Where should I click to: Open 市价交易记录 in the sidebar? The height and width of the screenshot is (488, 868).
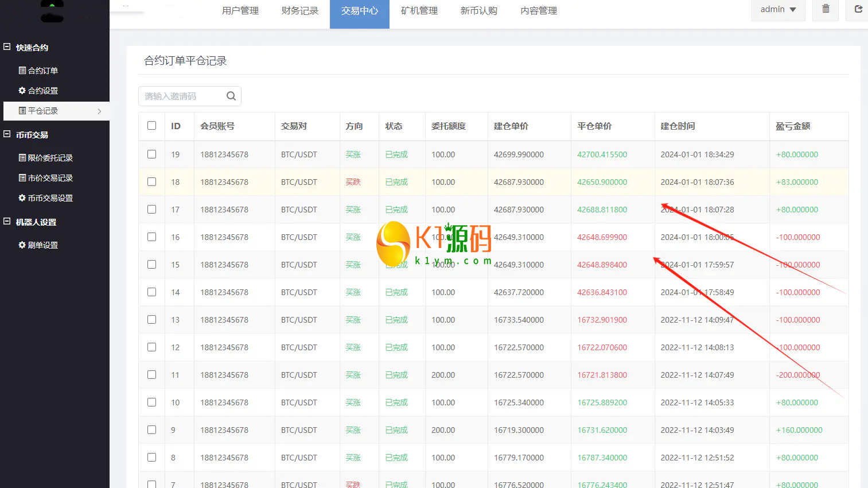pos(50,178)
